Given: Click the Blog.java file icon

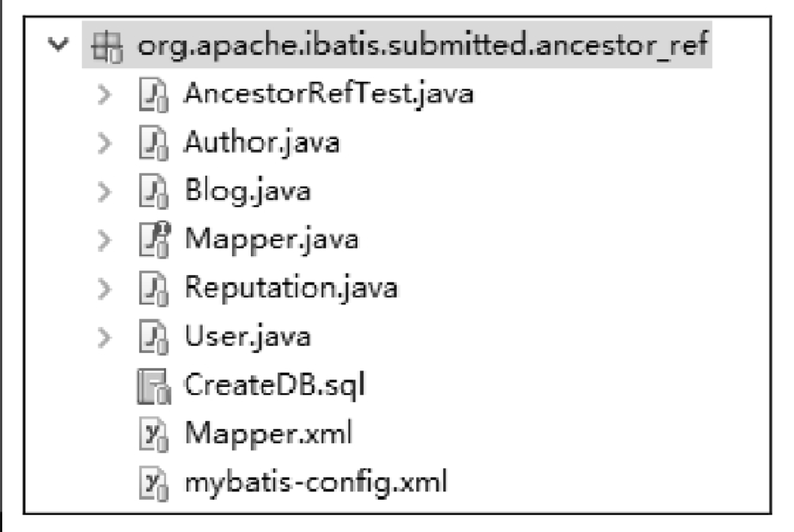Looking at the screenshot, I should pyautogui.click(x=153, y=192).
